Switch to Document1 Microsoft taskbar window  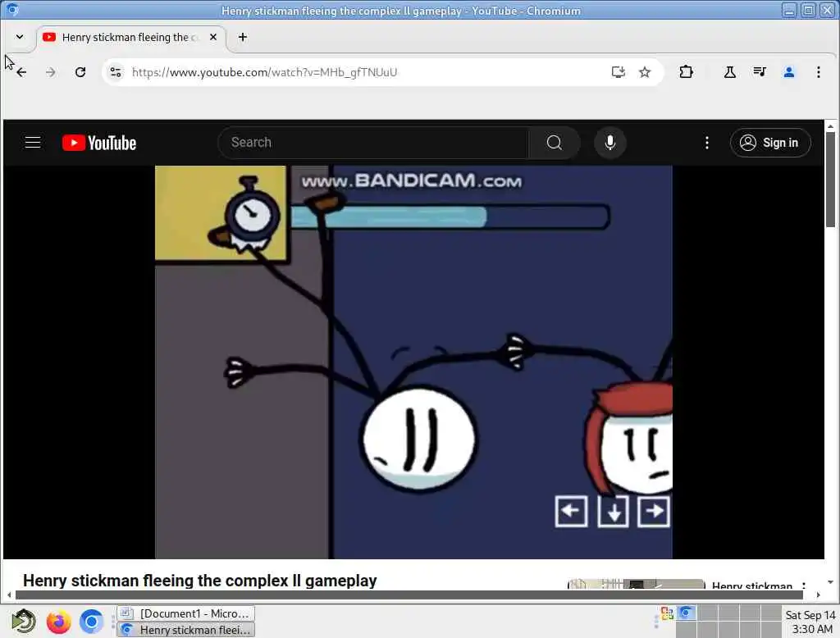(186, 613)
